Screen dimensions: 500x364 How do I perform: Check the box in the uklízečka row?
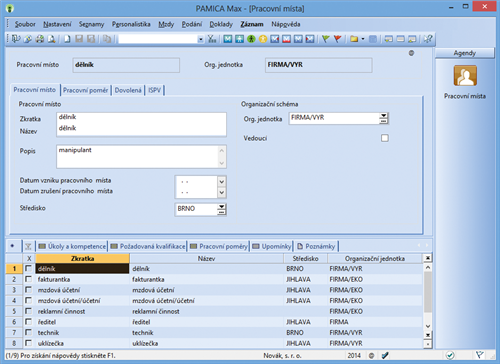pos(29,343)
